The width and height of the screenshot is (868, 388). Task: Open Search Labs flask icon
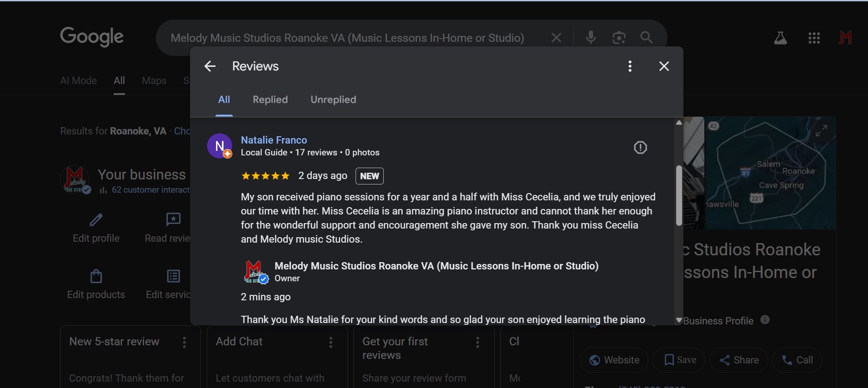point(781,38)
